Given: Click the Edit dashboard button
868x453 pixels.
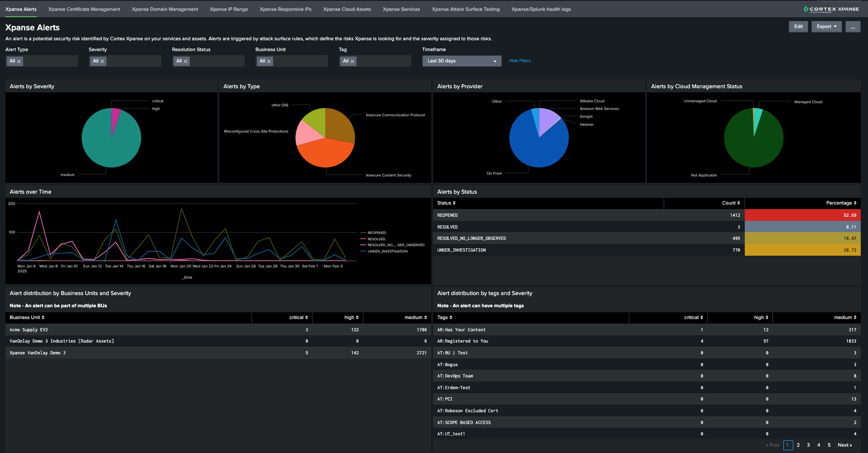Looking at the screenshot, I should tap(798, 27).
